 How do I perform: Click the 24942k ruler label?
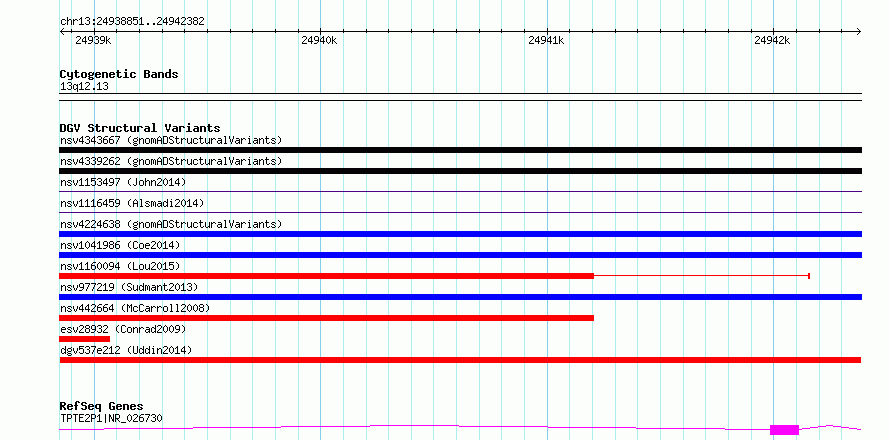772,40
